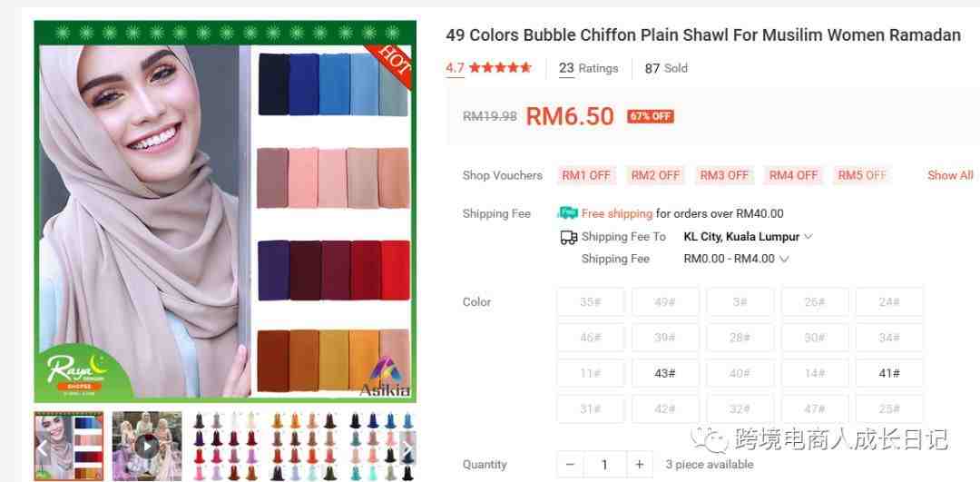Click the next thumbnail arrow
Image resolution: width=980 pixels, height=482 pixels.
pyautogui.click(x=407, y=448)
